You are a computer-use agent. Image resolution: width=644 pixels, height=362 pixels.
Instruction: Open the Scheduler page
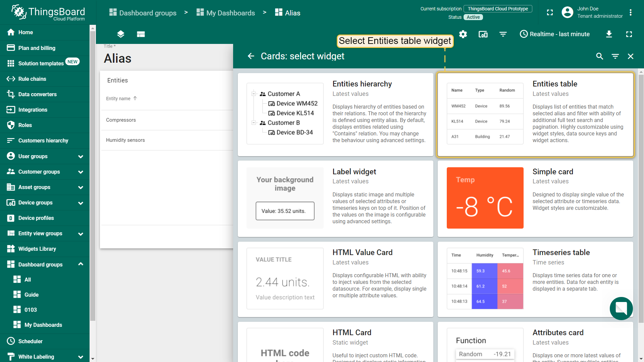[x=45, y=341]
